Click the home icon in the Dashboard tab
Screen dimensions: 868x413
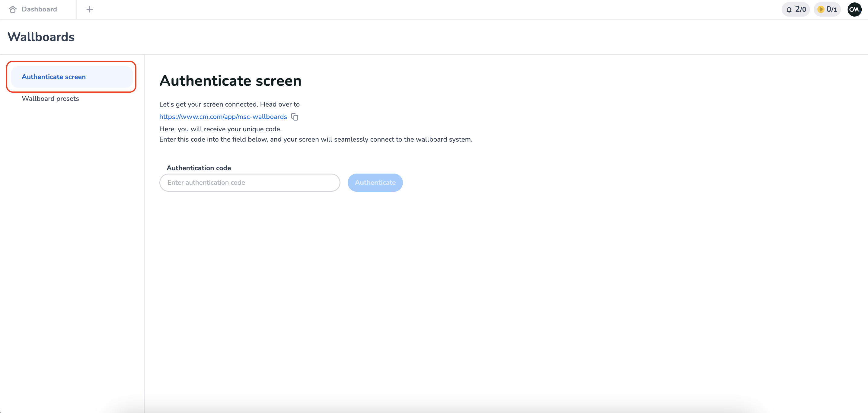[x=13, y=9]
